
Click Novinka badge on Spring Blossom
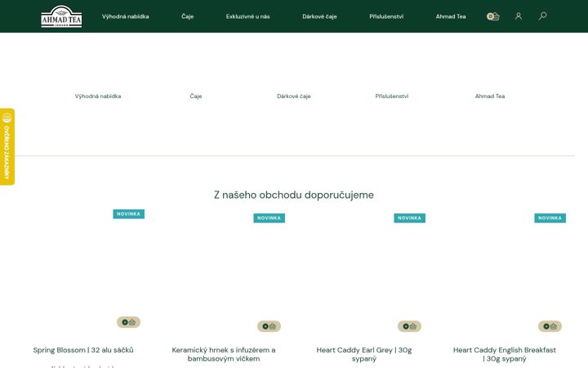[x=129, y=214]
